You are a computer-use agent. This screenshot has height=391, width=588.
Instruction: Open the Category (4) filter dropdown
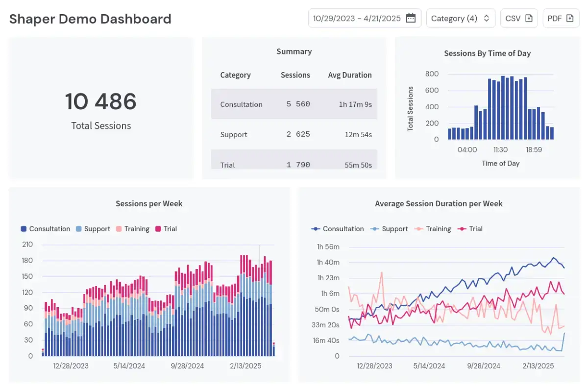coord(460,18)
